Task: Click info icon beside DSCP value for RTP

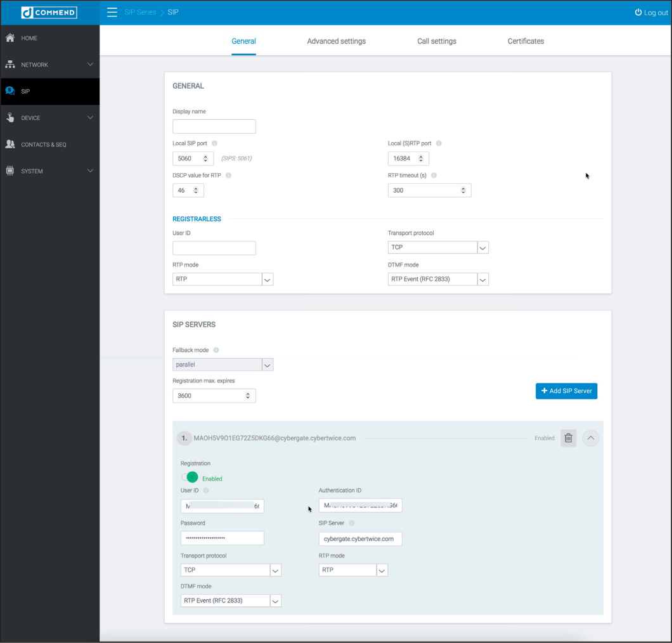Action: click(x=228, y=175)
